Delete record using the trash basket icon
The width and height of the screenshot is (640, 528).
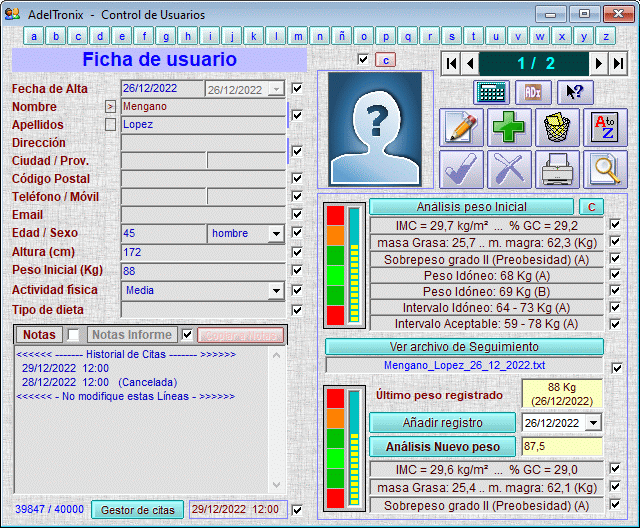point(557,128)
